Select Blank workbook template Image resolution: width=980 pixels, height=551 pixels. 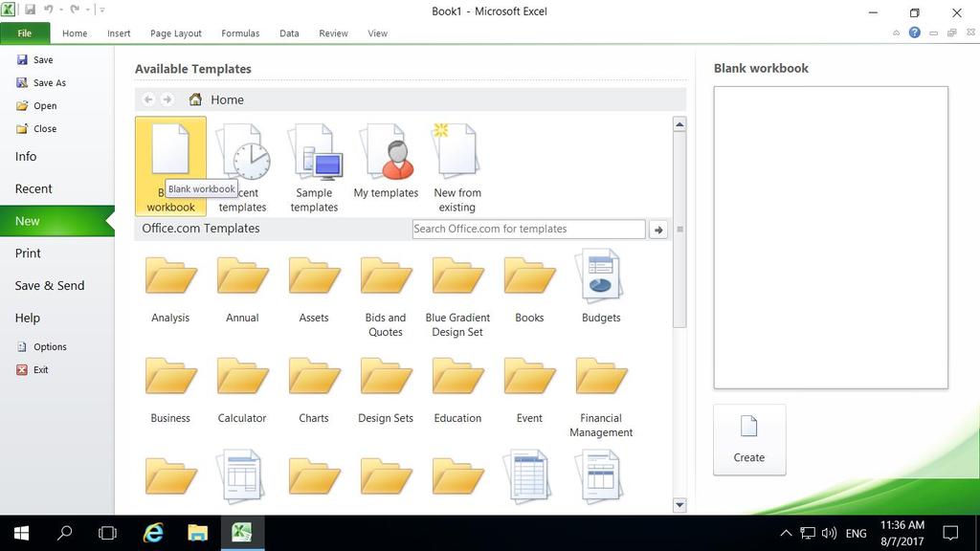coord(170,166)
